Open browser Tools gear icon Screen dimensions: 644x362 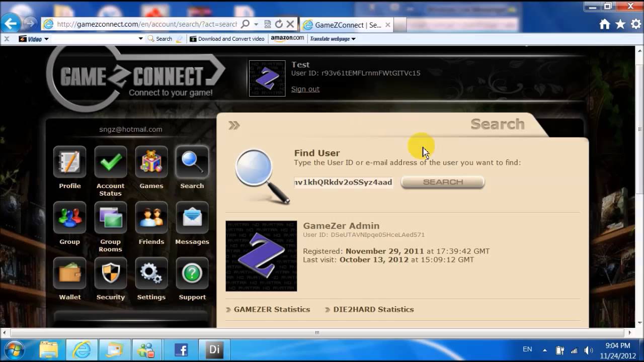point(635,24)
